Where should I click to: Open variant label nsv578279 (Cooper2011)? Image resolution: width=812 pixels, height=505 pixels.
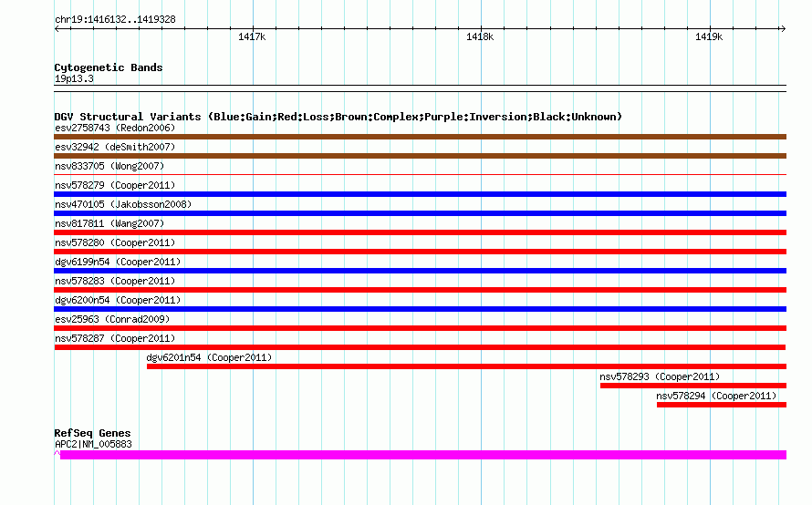click(115, 185)
